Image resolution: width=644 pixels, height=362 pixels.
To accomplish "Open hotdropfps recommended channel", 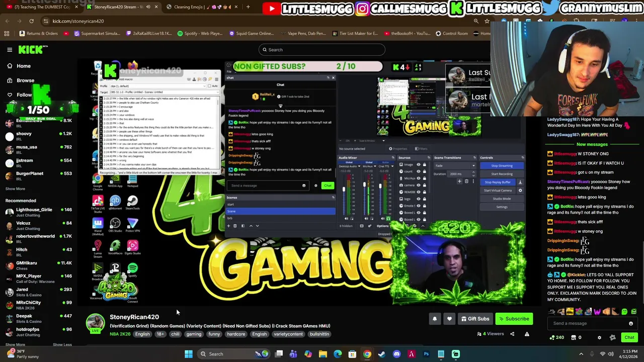I will [39, 331].
